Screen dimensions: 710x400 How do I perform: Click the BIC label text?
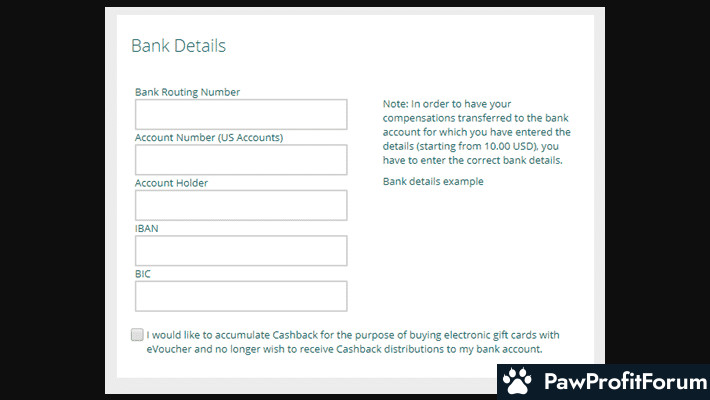(x=143, y=273)
